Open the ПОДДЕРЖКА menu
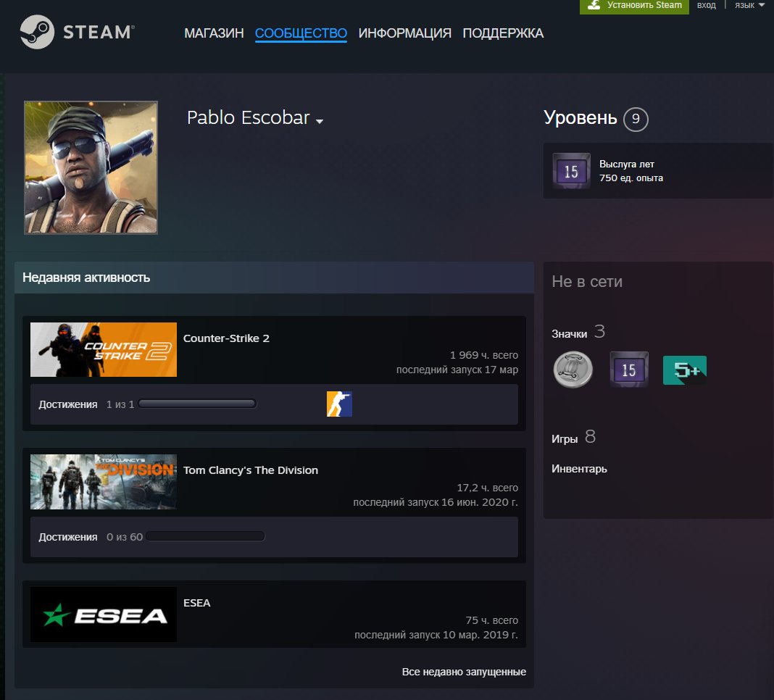Screen dimensions: 774x700 coord(503,33)
